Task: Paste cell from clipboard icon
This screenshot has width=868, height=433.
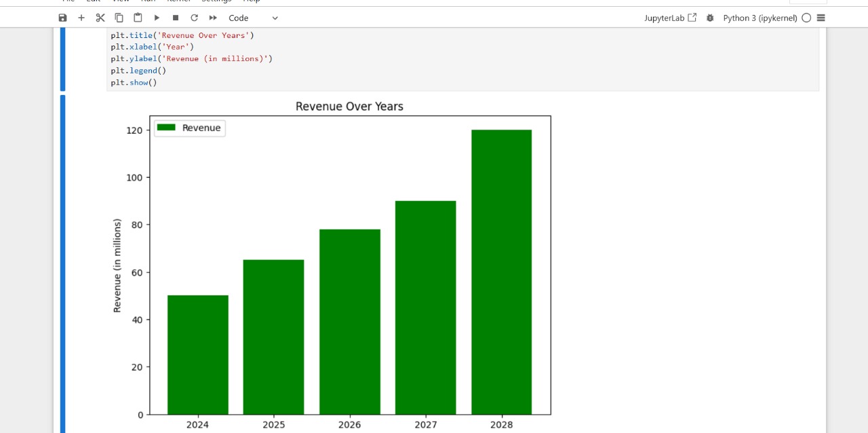Action: pyautogui.click(x=138, y=18)
